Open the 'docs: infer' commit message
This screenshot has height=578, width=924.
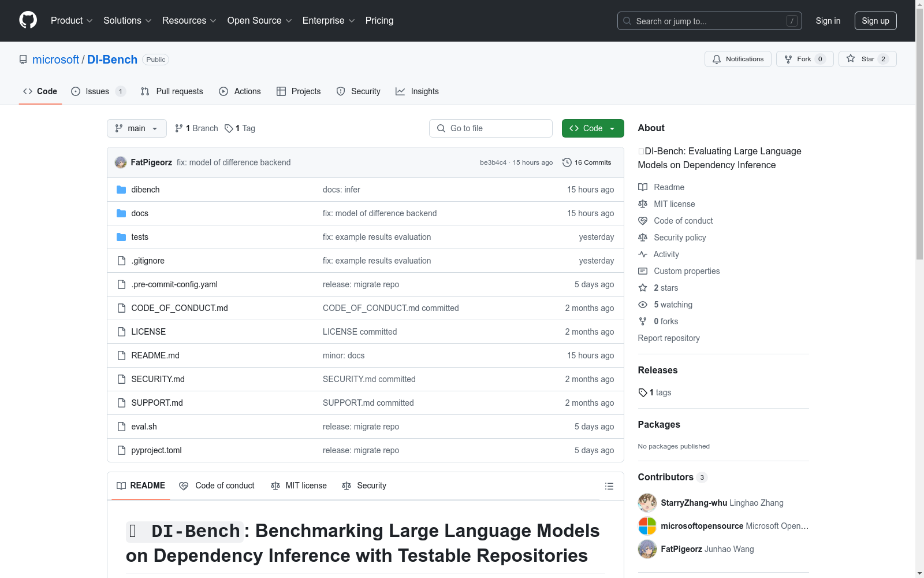341,190
